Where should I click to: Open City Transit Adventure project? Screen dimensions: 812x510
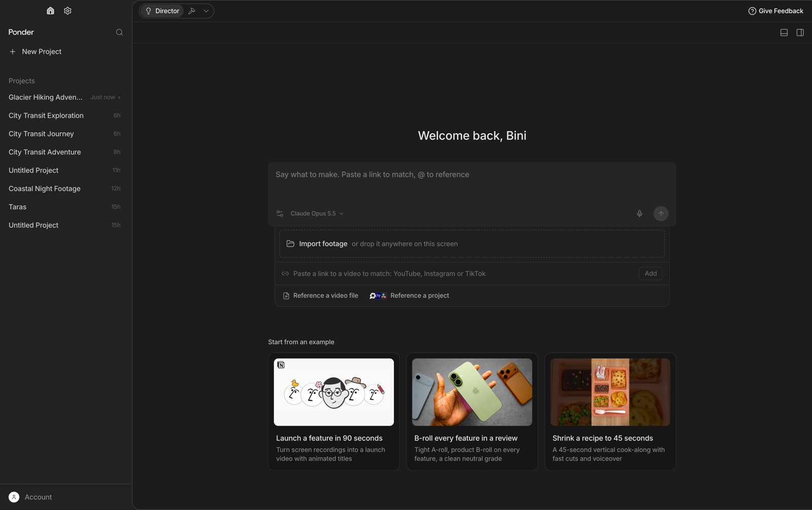[x=65, y=152]
